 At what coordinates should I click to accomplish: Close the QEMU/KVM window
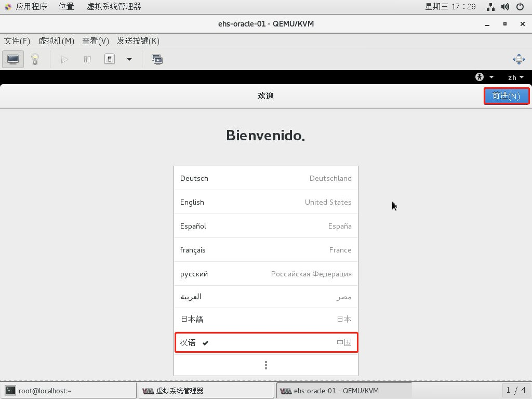click(x=523, y=24)
